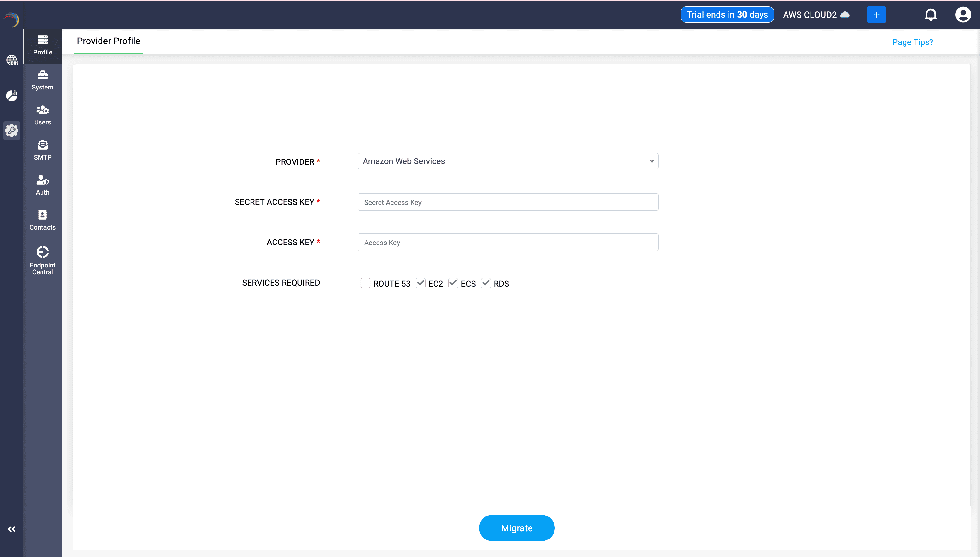Go to SMTP settings
980x557 pixels.
(x=42, y=150)
